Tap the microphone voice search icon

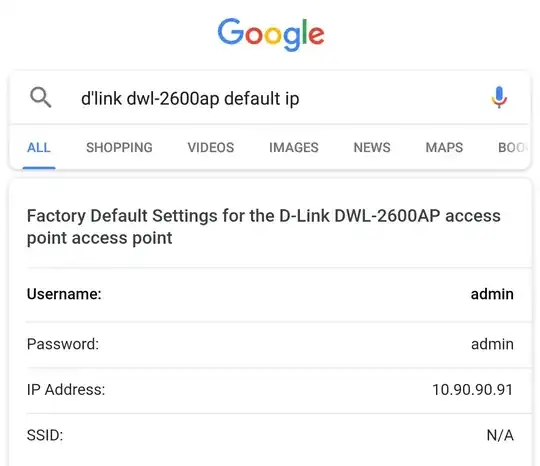point(499,97)
